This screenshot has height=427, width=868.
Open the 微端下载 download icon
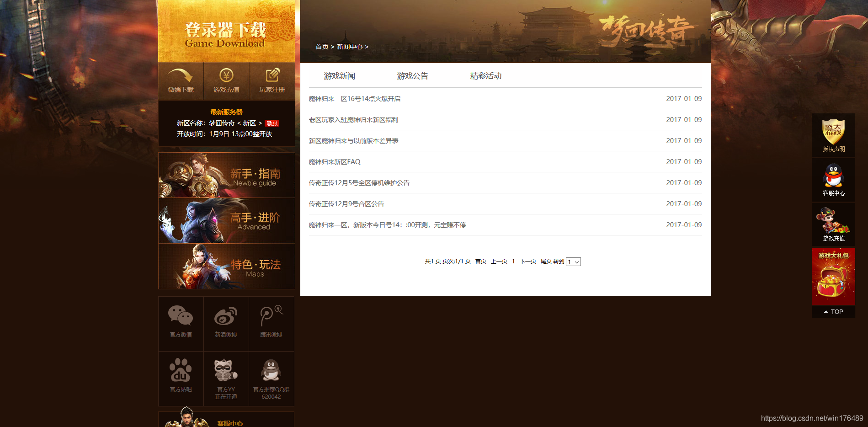tap(181, 81)
